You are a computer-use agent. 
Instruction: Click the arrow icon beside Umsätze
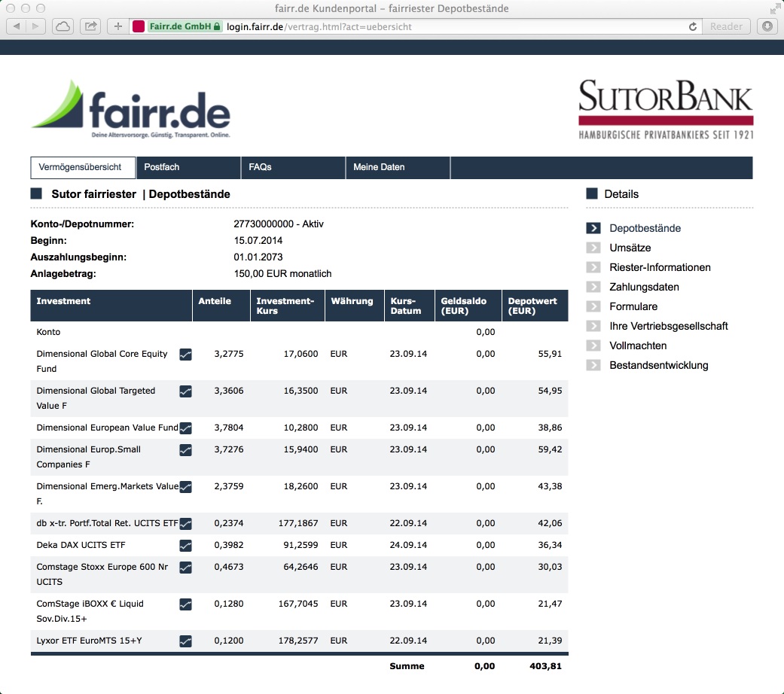[x=593, y=248]
